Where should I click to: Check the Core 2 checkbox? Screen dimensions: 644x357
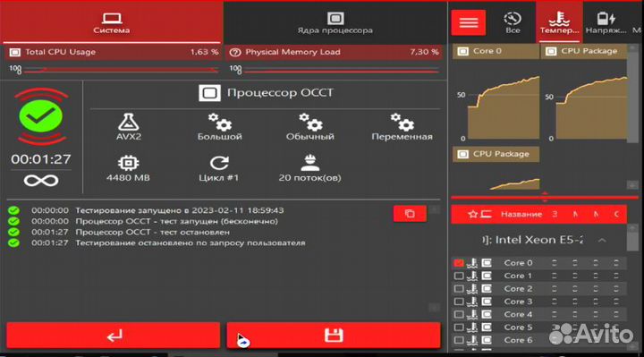(459, 289)
